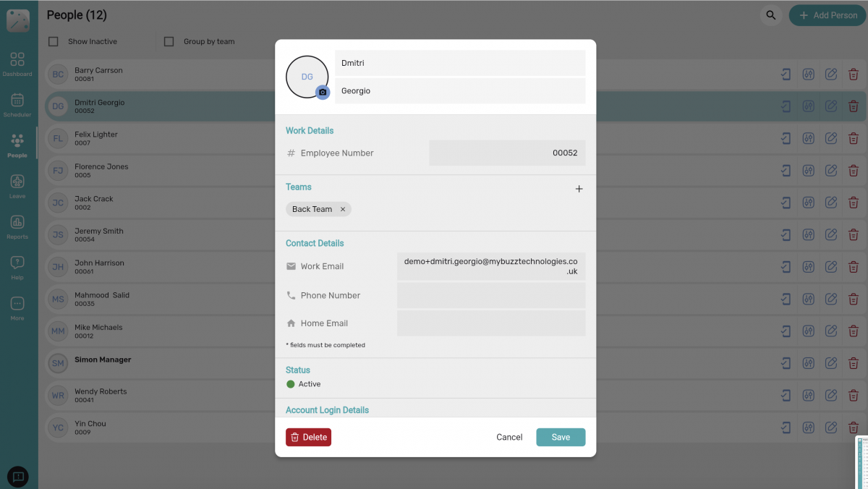The image size is (868, 489).
Task: Open the Dashboard from the sidebar
Action: click(x=17, y=64)
